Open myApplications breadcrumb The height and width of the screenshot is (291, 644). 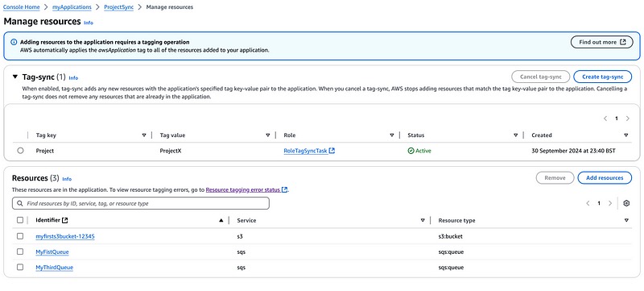(x=72, y=7)
